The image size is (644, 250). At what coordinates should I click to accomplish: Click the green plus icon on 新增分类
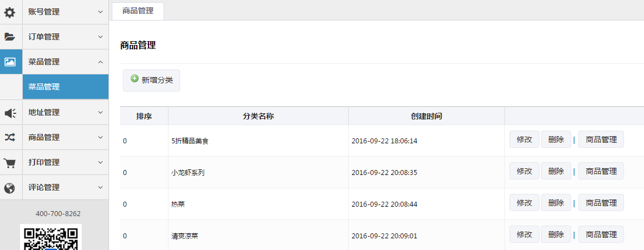134,78
